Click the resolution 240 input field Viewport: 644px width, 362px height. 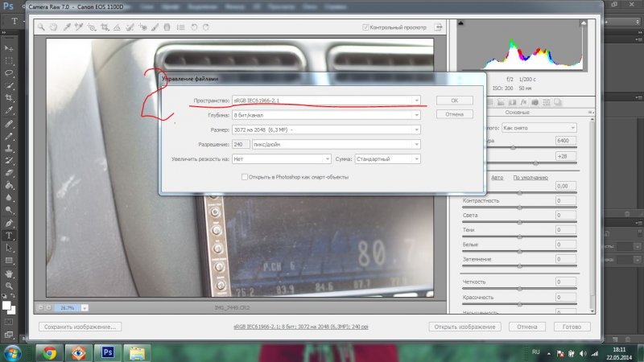pyautogui.click(x=241, y=144)
